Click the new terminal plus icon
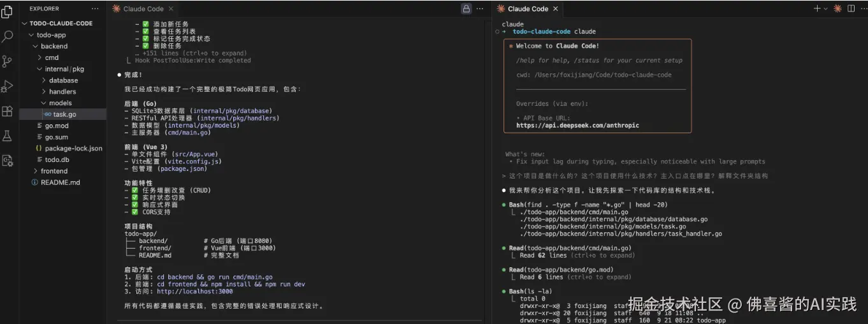 tap(817, 8)
